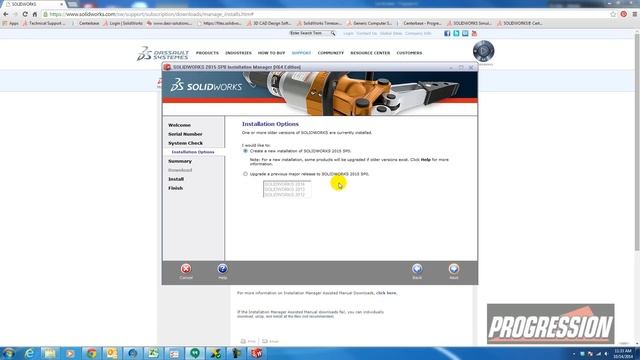Click SOLIDWORKS 2013 in the version list
The height and width of the screenshot is (360, 640).
(x=285, y=189)
